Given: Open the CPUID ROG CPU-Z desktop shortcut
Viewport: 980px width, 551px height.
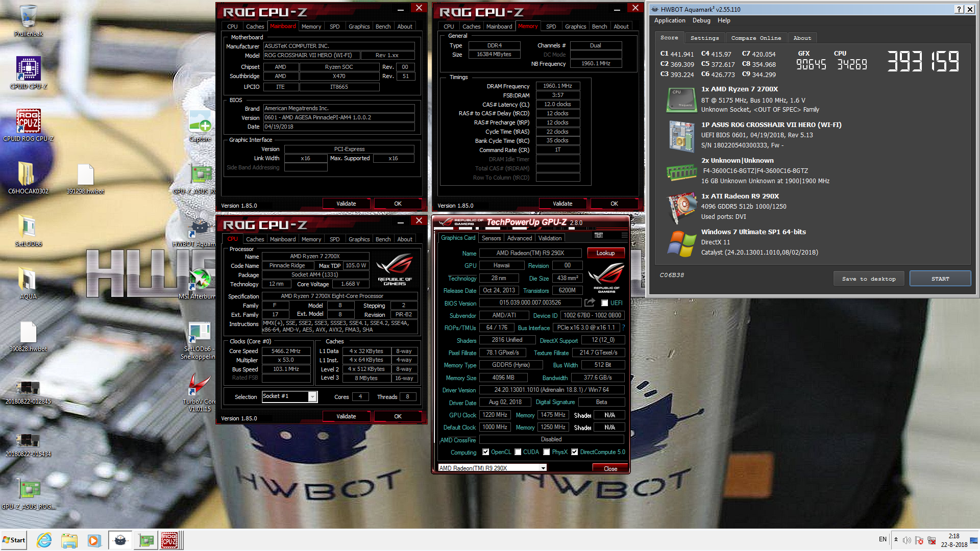Looking at the screenshot, I should [29, 126].
